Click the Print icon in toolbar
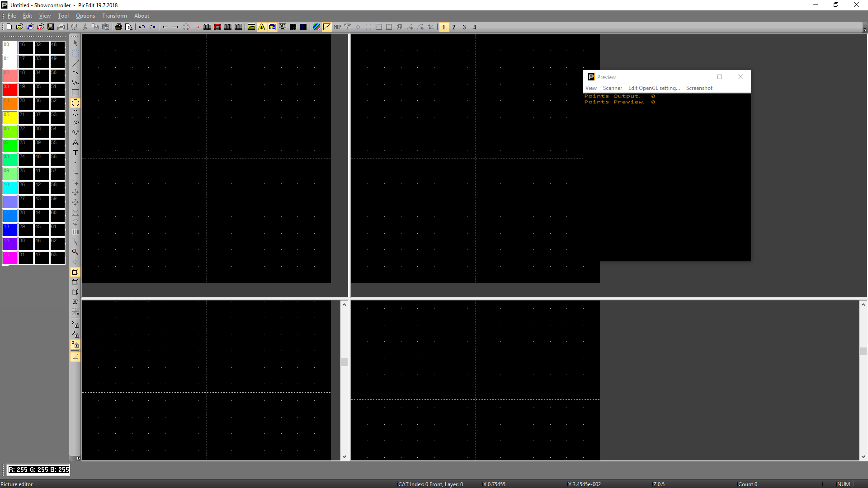The image size is (868, 488). pyautogui.click(x=118, y=27)
